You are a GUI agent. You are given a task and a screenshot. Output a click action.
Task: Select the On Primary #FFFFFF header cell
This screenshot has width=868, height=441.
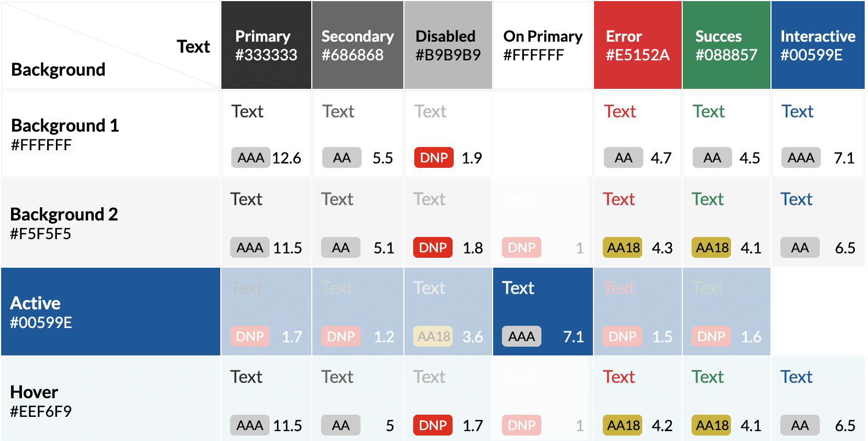[542, 46]
